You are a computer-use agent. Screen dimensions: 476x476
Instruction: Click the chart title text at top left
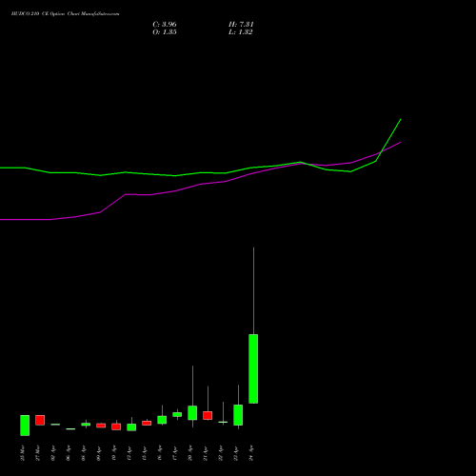tap(66, 14)
